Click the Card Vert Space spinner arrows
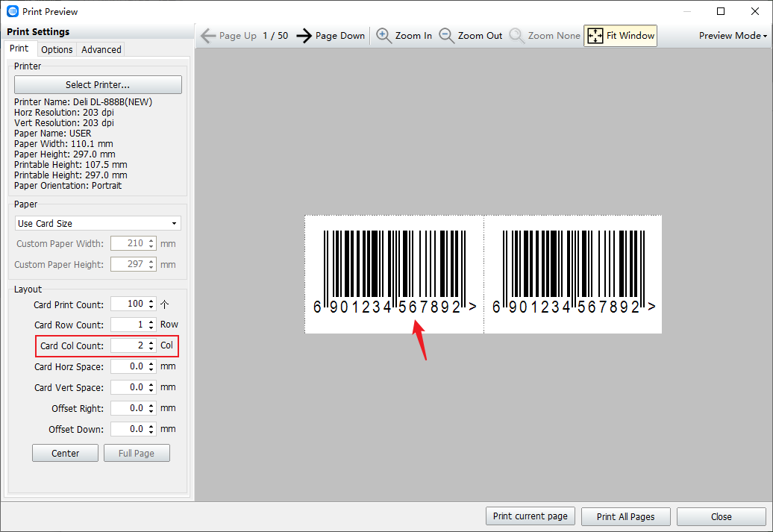Screen dimensions: 773x532 point(151,387)
